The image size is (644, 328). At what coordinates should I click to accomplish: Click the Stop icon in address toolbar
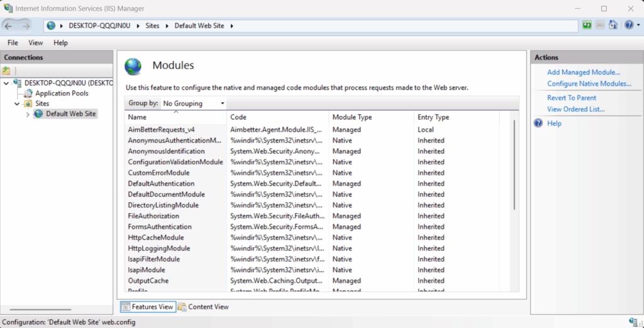click(600, 25)
